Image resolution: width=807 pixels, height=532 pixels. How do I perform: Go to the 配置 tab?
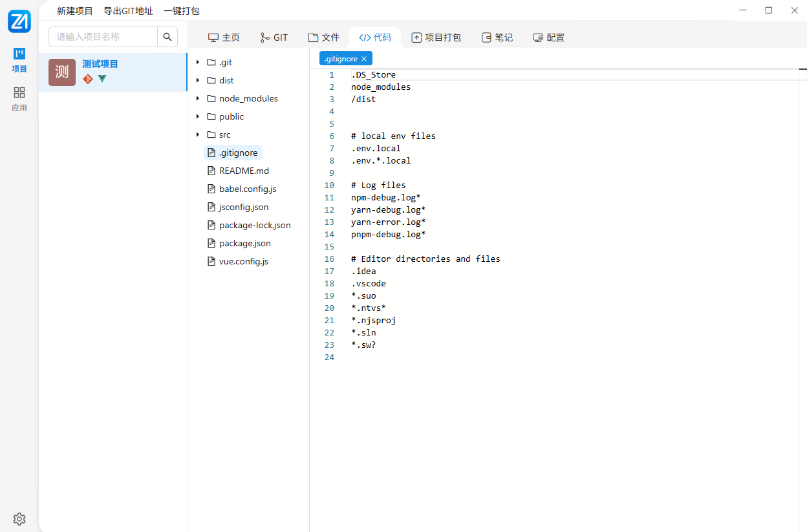click(x=548, y=37)
